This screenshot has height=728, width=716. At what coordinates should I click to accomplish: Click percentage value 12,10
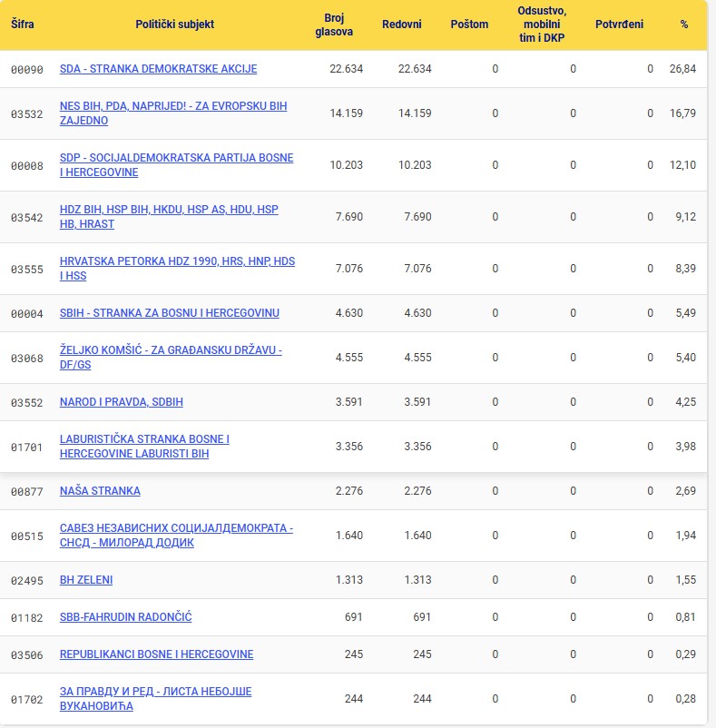pyautogui.click(x=682, y=165)
